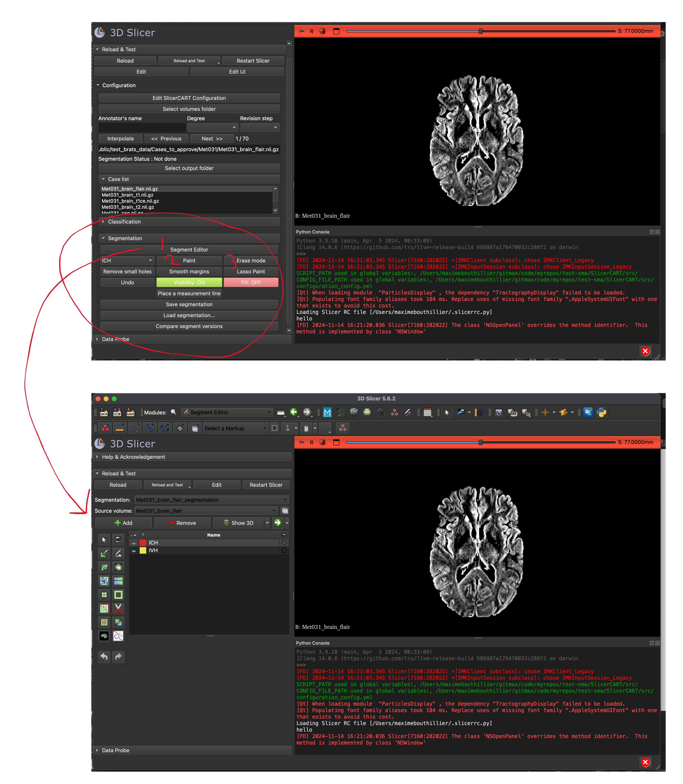Viewport: 683px width, 784px height.
Task: Click the Remove segment button
Action: tap(182, 523)
